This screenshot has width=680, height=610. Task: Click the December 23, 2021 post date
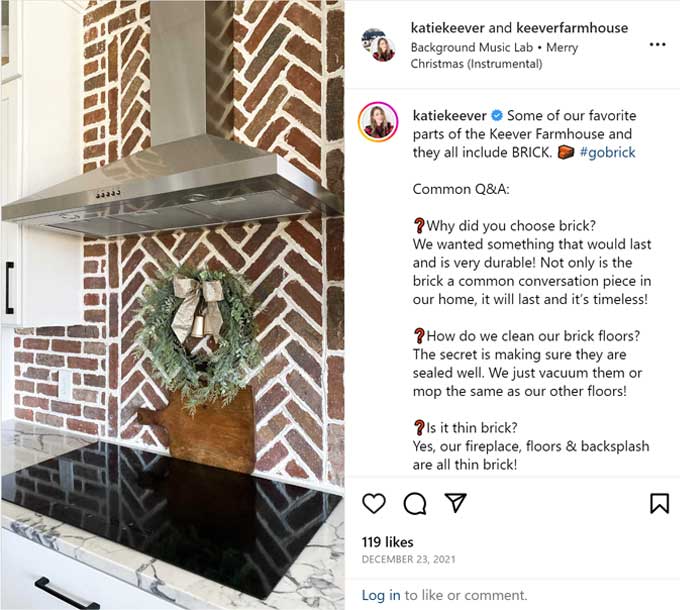[409, 559]
